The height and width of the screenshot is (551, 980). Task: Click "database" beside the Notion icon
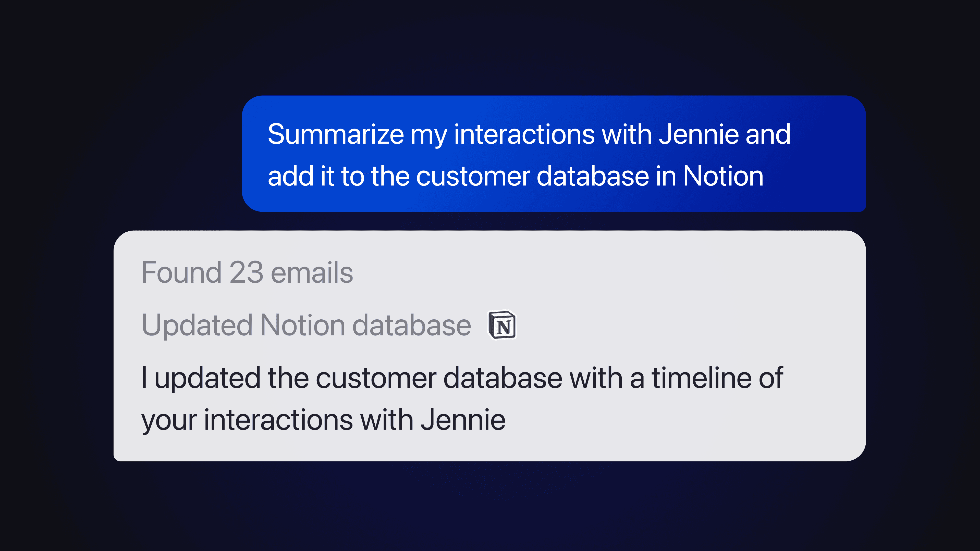tap(412, 325)
